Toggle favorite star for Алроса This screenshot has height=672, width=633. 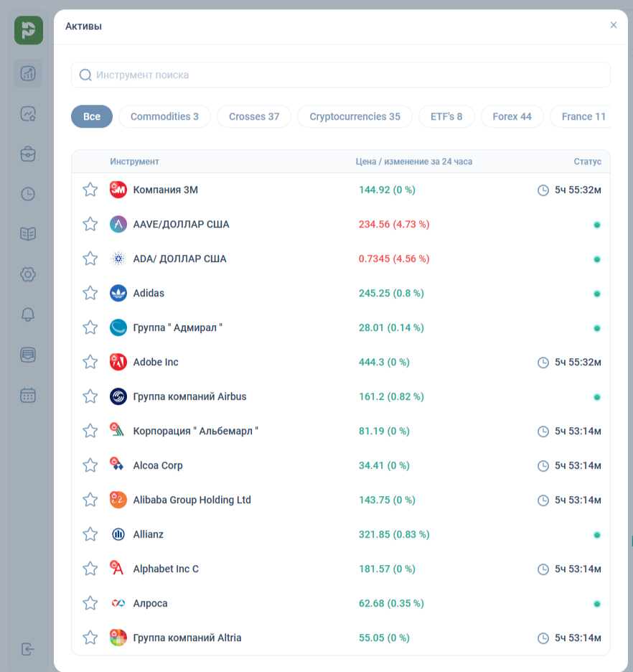(90, 603)
